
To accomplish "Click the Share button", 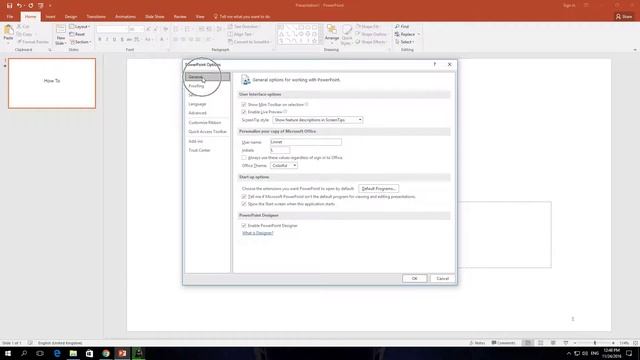I will pos(624,17).
